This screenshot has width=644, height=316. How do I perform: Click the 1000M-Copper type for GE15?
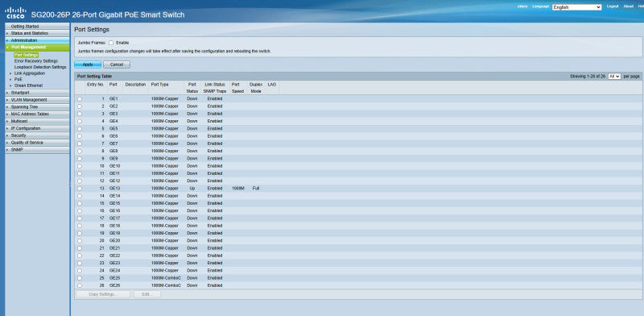tap(165, 203)
